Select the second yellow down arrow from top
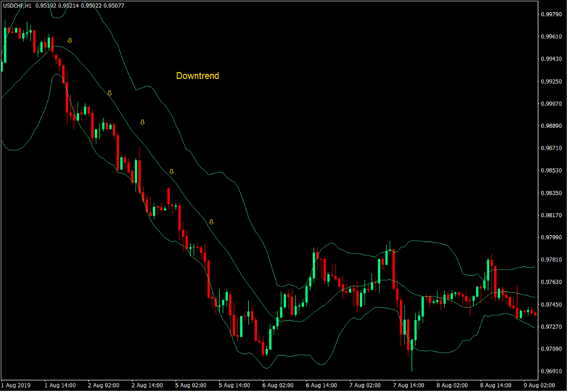Image resolution: width=568 pixels, height=392 pixels. [109, 93]
